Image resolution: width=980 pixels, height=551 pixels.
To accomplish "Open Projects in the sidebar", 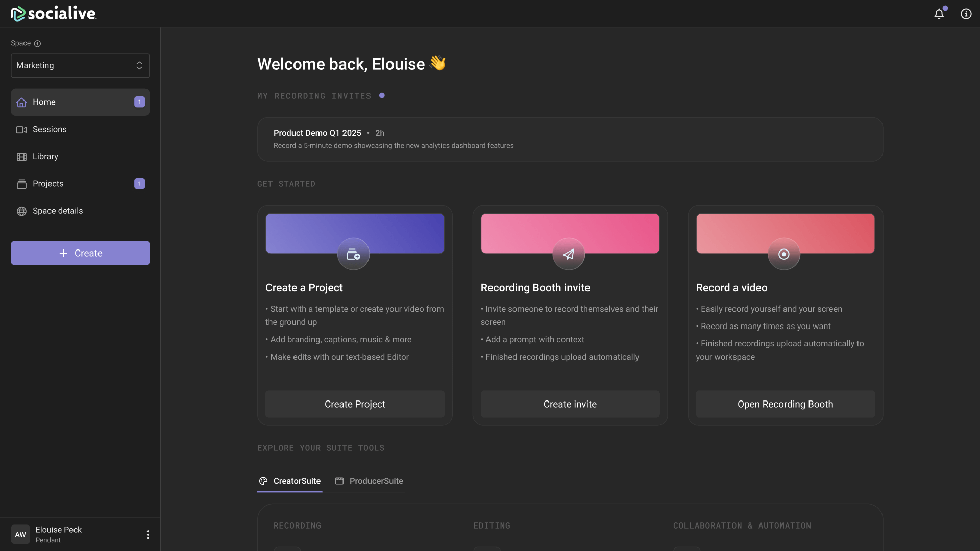I will coord(48,184).
